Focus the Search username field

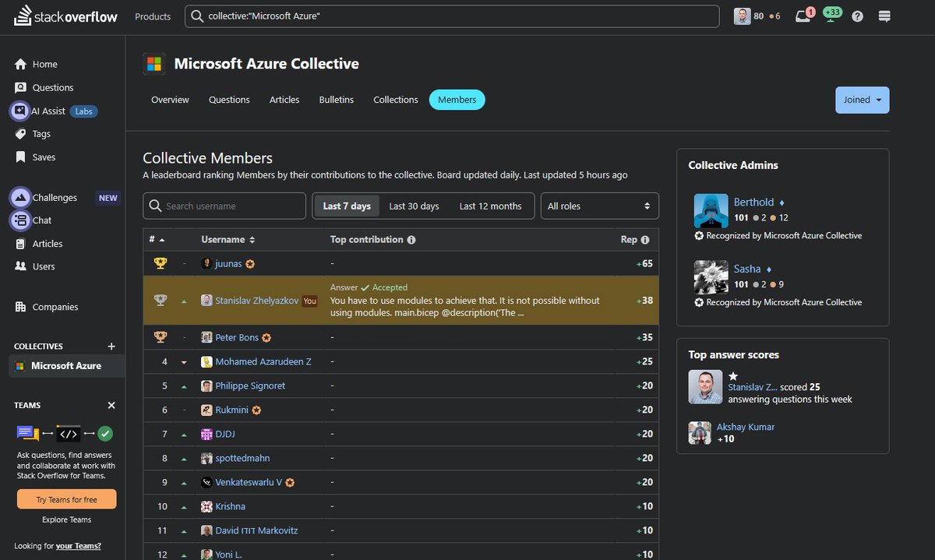point(224,206)
